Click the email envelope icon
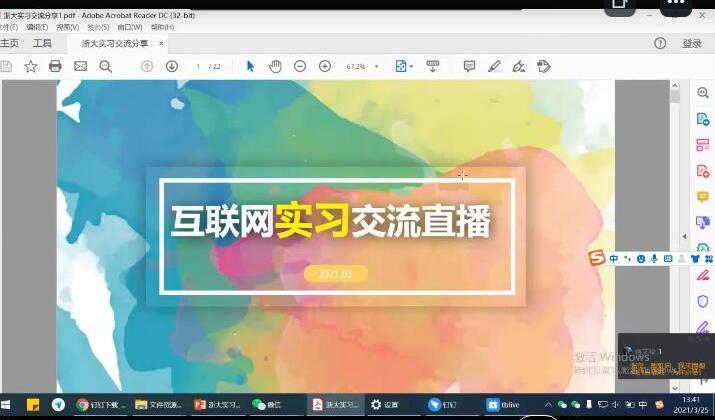Image resolution: width=715 pixels, height=420 pixels. click(x=80, y=66)
